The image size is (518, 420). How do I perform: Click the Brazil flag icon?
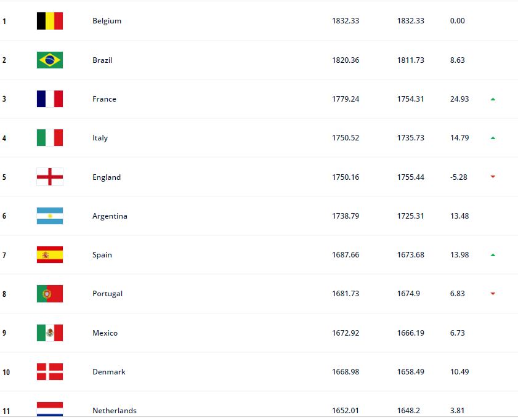click(49, 60)
